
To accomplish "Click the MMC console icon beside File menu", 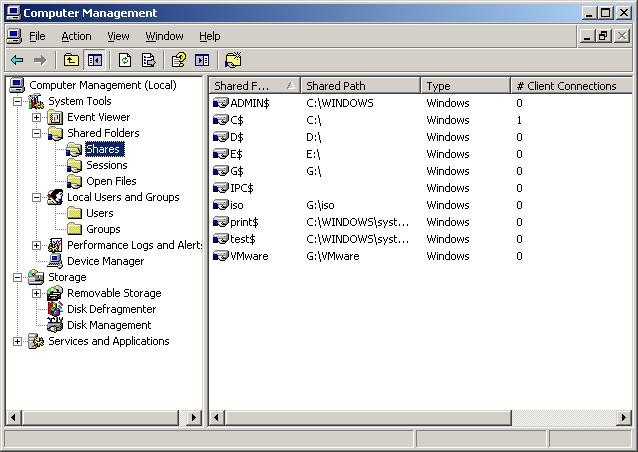I will point(14,36).
